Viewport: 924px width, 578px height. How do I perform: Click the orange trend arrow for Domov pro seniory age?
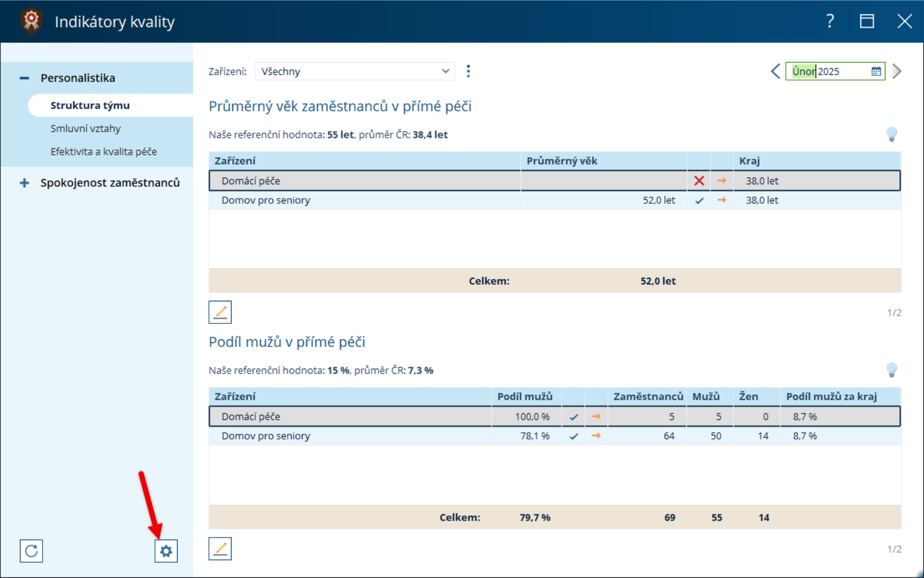click(x=722, y=200)
